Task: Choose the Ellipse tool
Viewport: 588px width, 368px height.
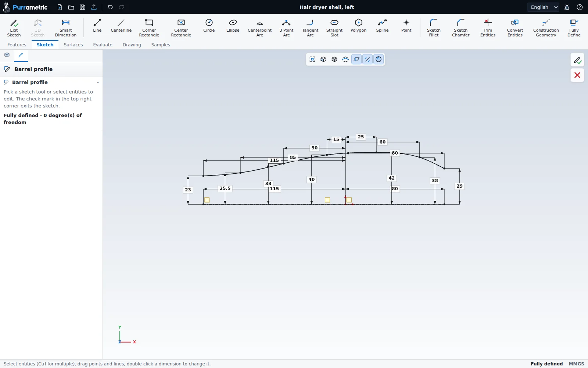Action: point(233,26)
